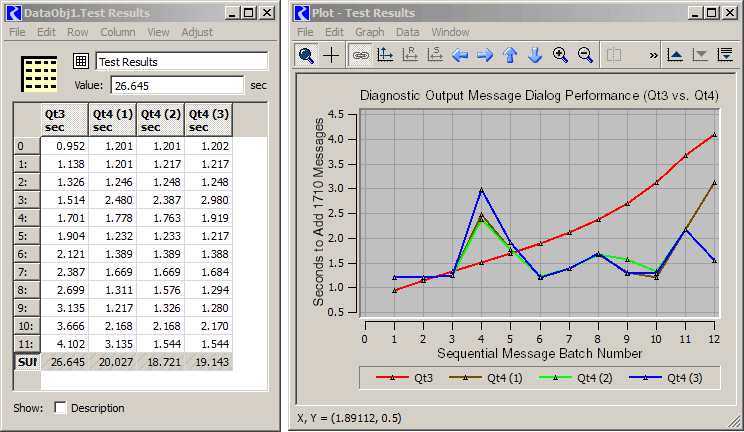The image size is (744, 432).
Task: Click cell 2.480 in Qt4 (1) column
Action: point(112,200)
